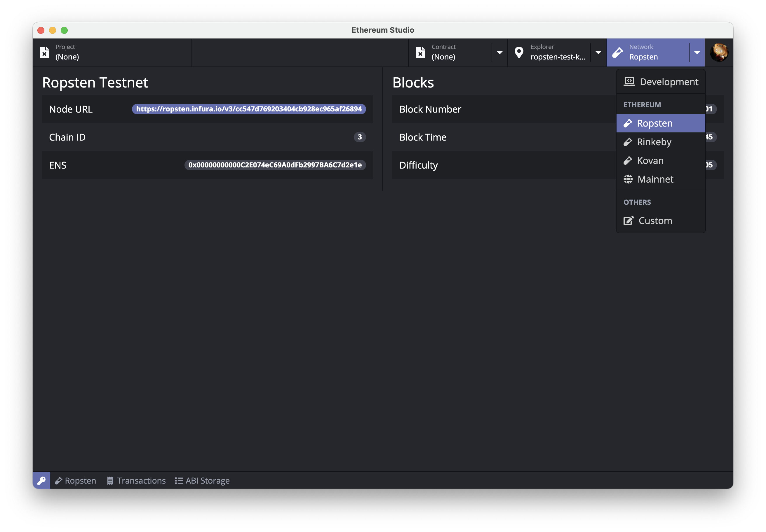Click the Explorer location pin icon

[519, 52]
